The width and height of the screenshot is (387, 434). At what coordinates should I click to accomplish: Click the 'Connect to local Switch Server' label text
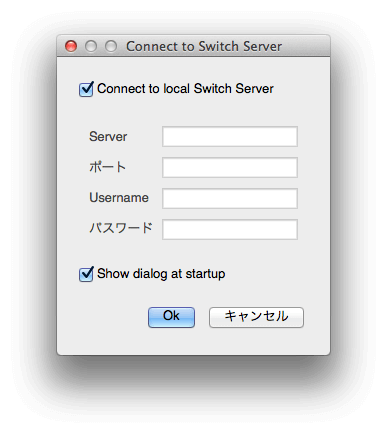click(x=185, y=89)
